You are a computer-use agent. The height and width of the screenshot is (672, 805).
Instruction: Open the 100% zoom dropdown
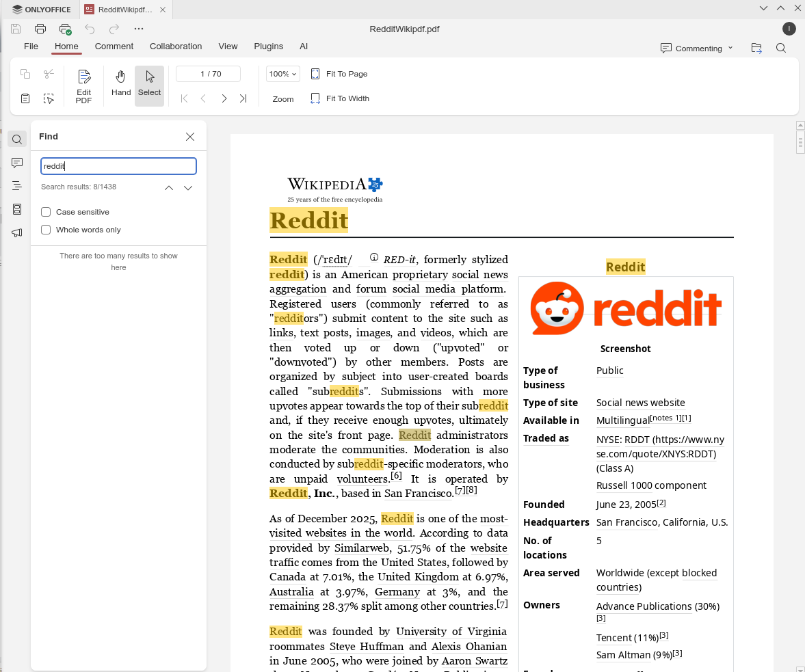pyautogui.click(x=283, y=74)
